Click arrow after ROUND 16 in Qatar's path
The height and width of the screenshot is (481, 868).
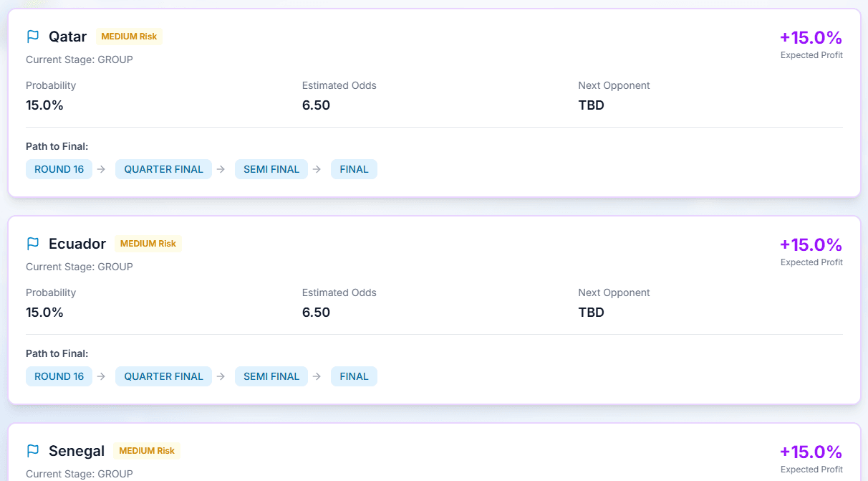click(101, 169)
